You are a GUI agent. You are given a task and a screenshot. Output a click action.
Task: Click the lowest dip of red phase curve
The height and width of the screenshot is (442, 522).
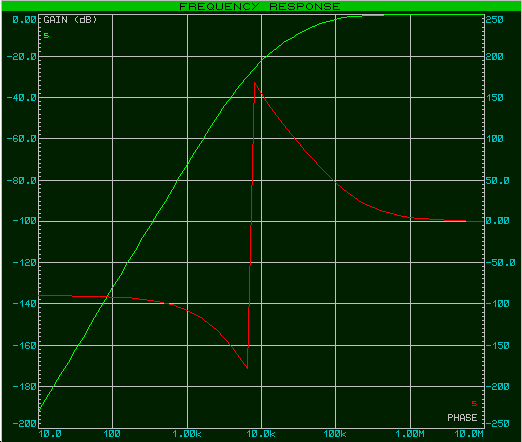point(247,368)
